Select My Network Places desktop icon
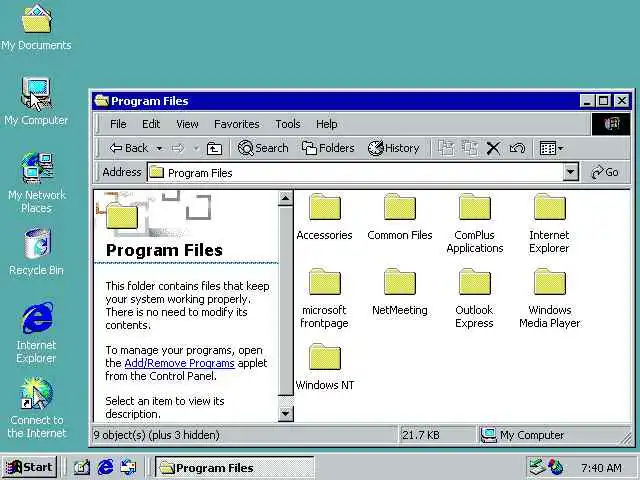Viewport: 640px width, 480px height. pos(36,184)
